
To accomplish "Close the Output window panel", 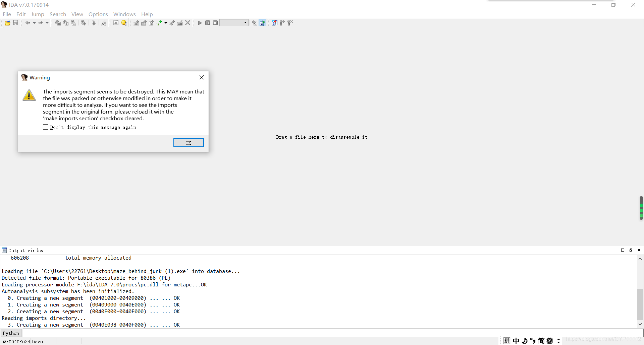I will (x=639, y=250).
